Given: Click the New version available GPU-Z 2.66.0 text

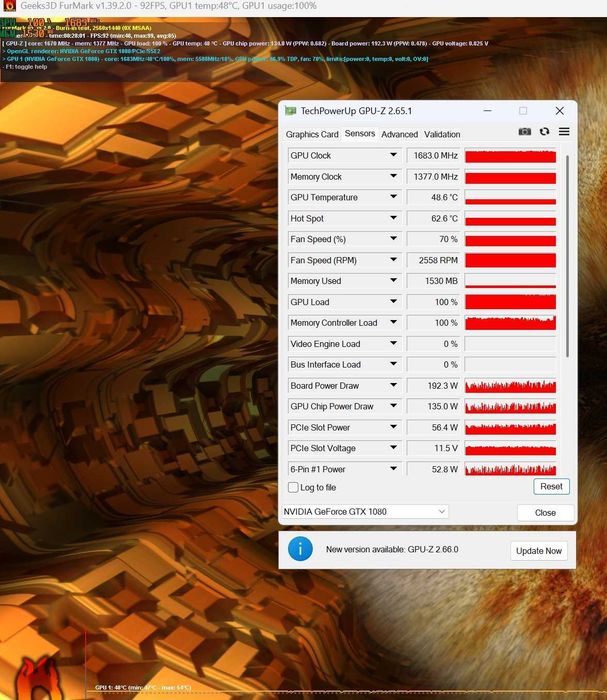Looking at the screenshot, I should tap(392, 550).
